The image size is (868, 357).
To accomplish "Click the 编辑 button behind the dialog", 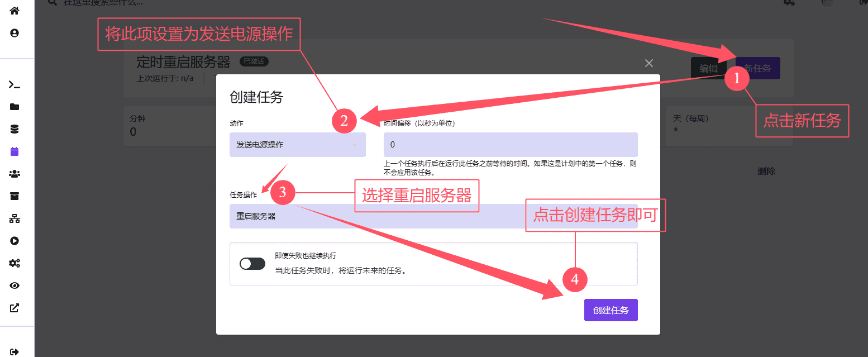I will click(709, 68).
